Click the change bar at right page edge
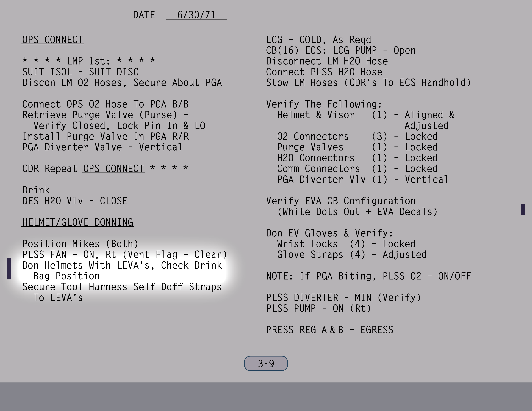 [x=522, y=209]
